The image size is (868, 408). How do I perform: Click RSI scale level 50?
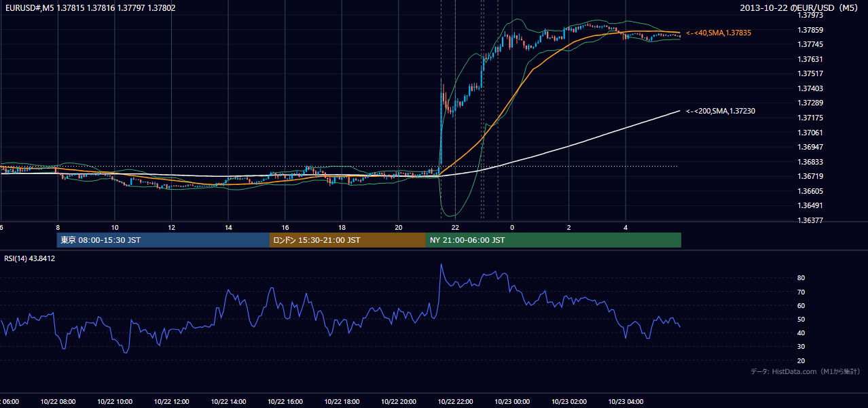[x=801, y=319]
